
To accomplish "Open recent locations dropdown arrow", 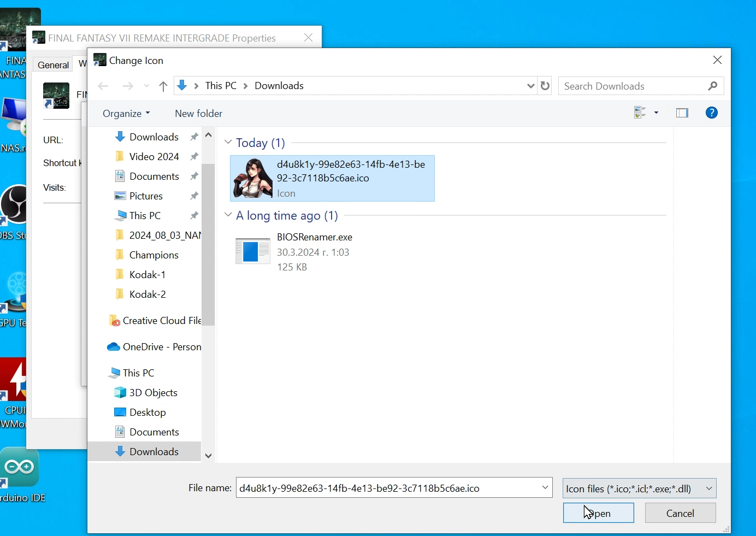I will 146,86.
